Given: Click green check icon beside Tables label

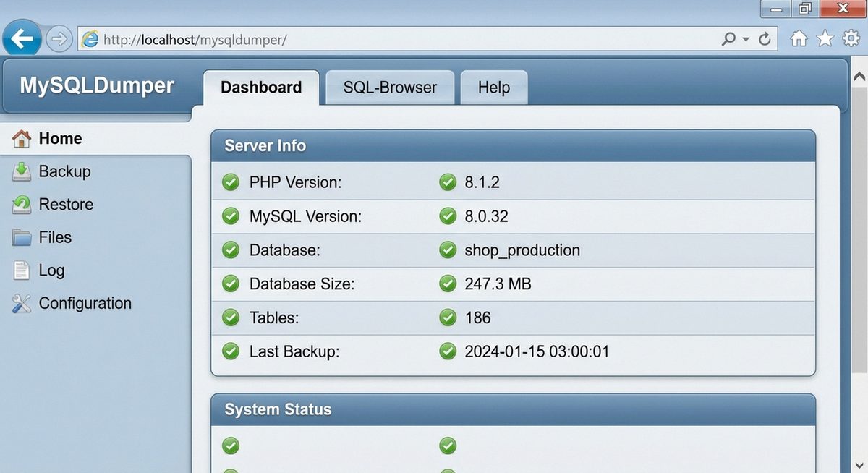Looking at the screenshot, I should point(231,318).
